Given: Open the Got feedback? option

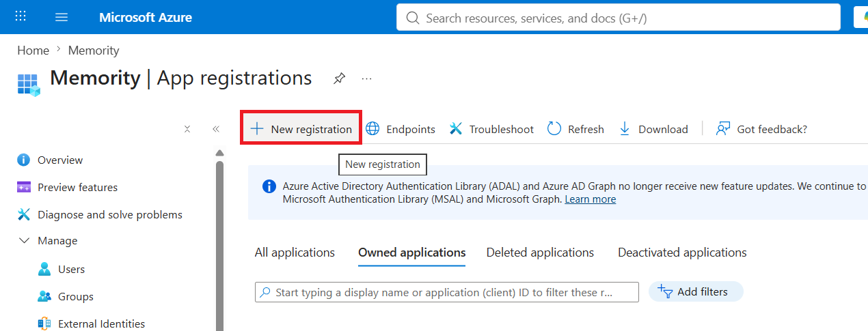Looking at the screenshot, I should (761, 129).
